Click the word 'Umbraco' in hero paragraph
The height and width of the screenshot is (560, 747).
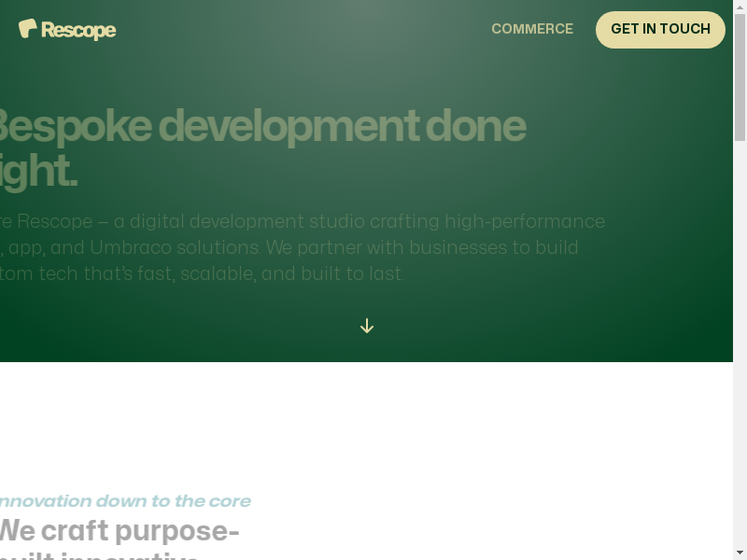click(x=218, y=247)
